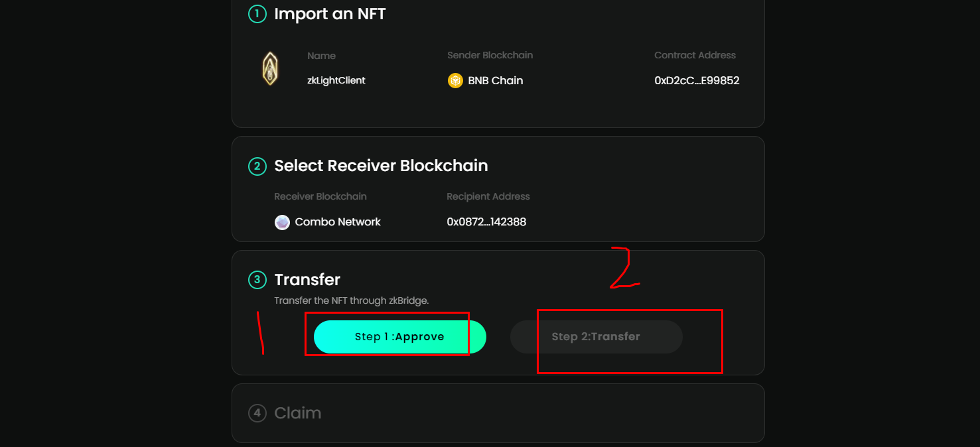Click the Combo Network receiver label
Viewport: 980px width, 447px height.
[338, 222]
